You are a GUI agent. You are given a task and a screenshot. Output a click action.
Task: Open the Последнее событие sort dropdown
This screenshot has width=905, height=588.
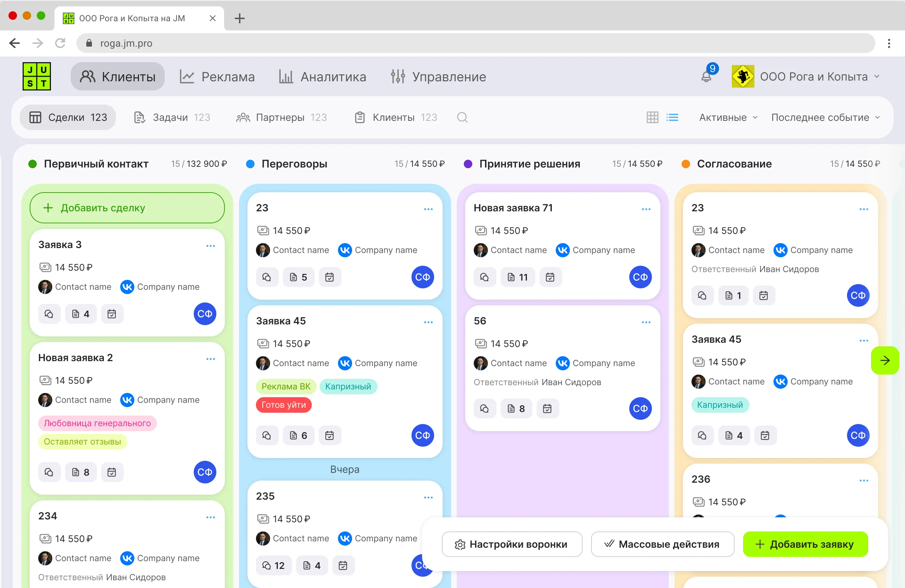825,117
